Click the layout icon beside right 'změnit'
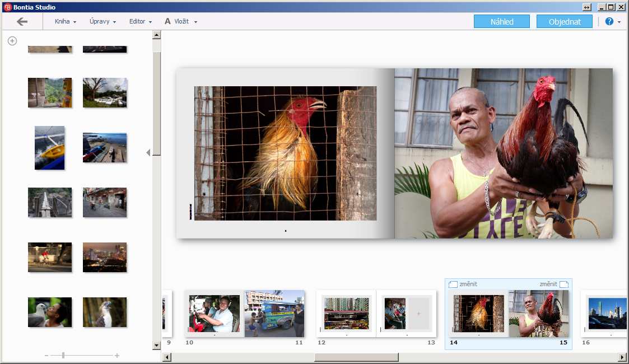The image size is (629, 364). [563, 284]
